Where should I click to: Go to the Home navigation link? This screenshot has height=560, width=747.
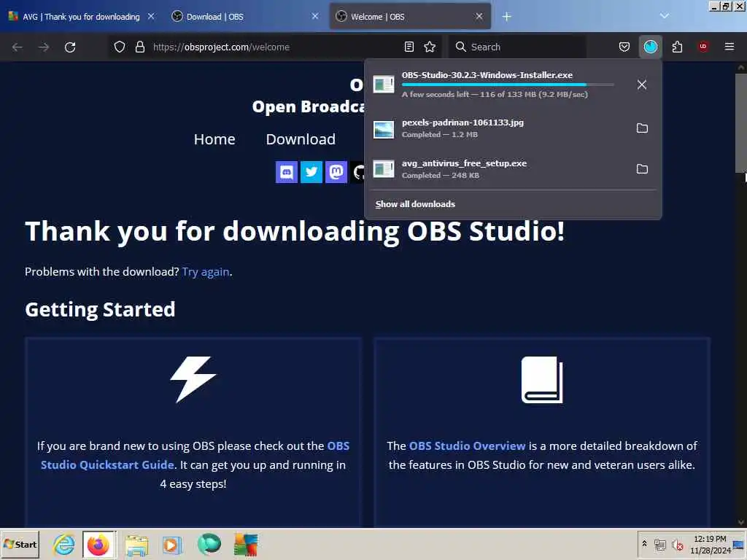214,139
